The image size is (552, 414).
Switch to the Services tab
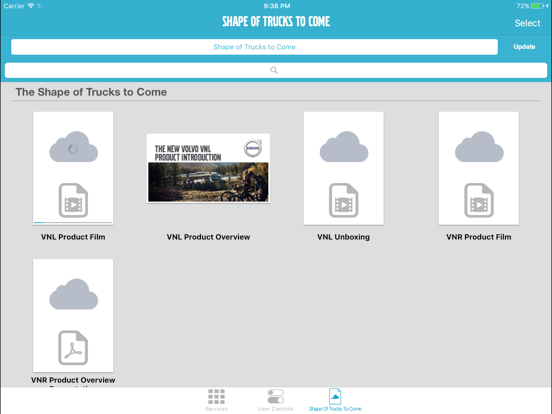coord(216,400)
